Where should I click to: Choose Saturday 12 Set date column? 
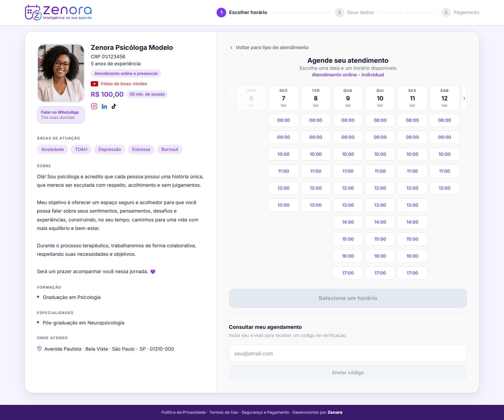click(x=445, y=98)
